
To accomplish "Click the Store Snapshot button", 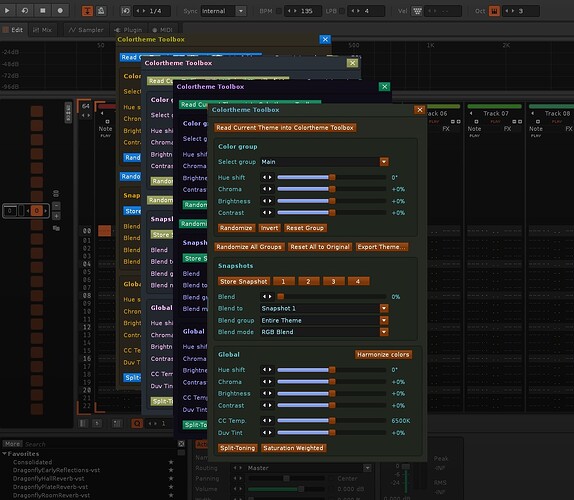I will (243, 281).
